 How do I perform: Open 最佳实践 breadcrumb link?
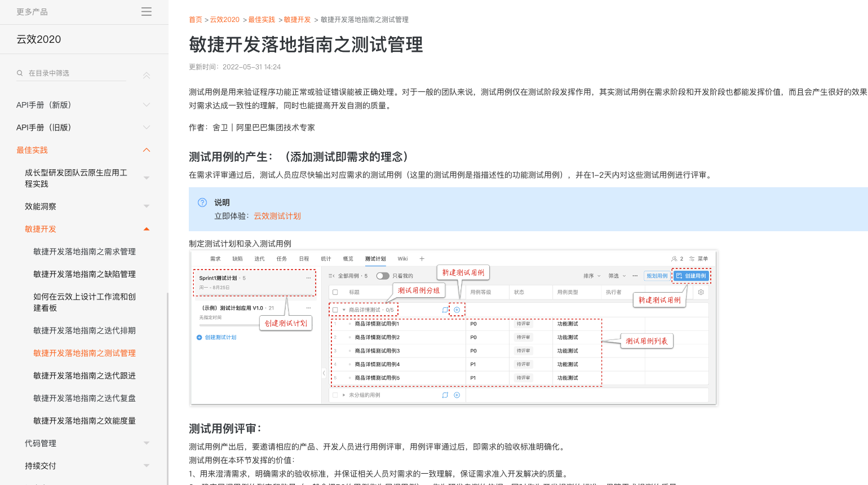[262, 20]
